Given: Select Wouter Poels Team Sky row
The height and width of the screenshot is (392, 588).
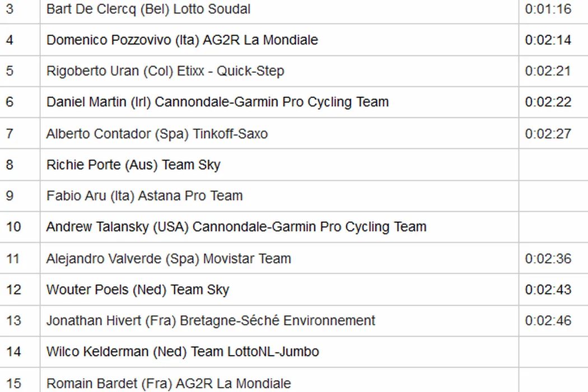Looking at the screenshot, I should tap(138, 290).
